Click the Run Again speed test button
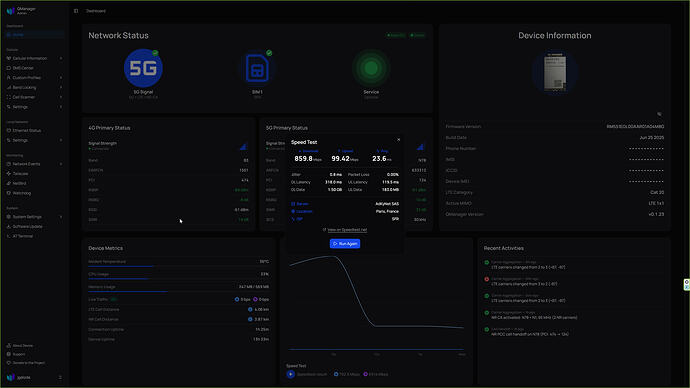This screenshot has height=388, width=690. point(345,243)
